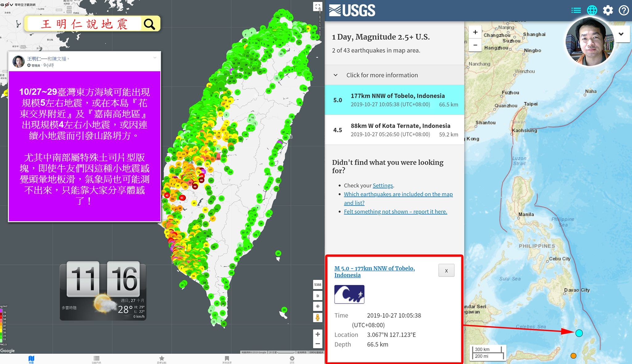Click the USGS logo

click(352, 10)
